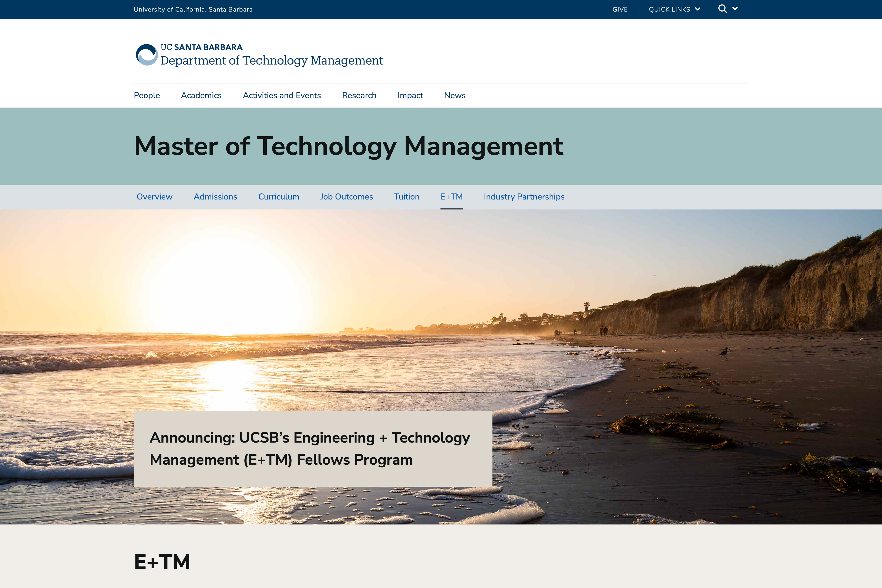Open the Curriculum tab
Image resolution: width=882 pixels, height=588 pixels.
coord(279,197)
